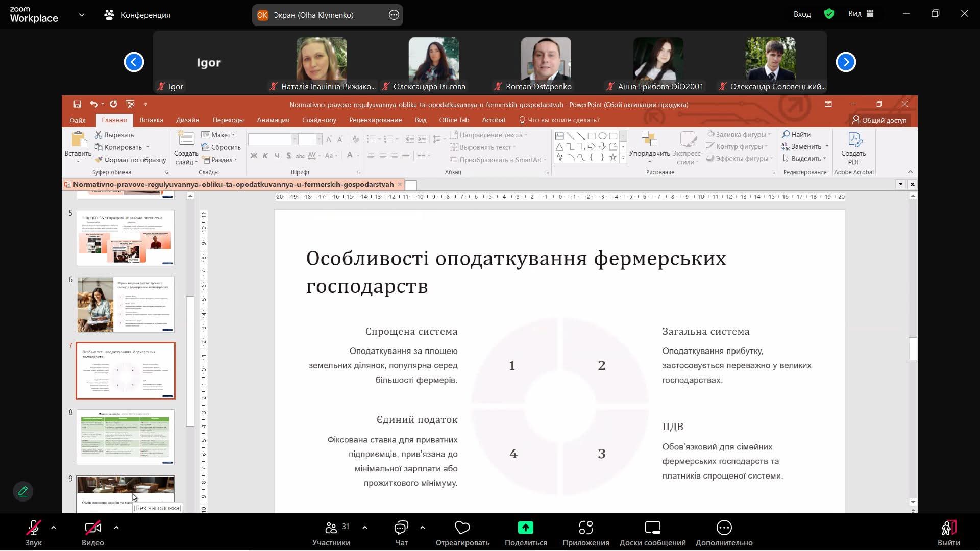Open the Reactions heart icon

pos(462,528)
